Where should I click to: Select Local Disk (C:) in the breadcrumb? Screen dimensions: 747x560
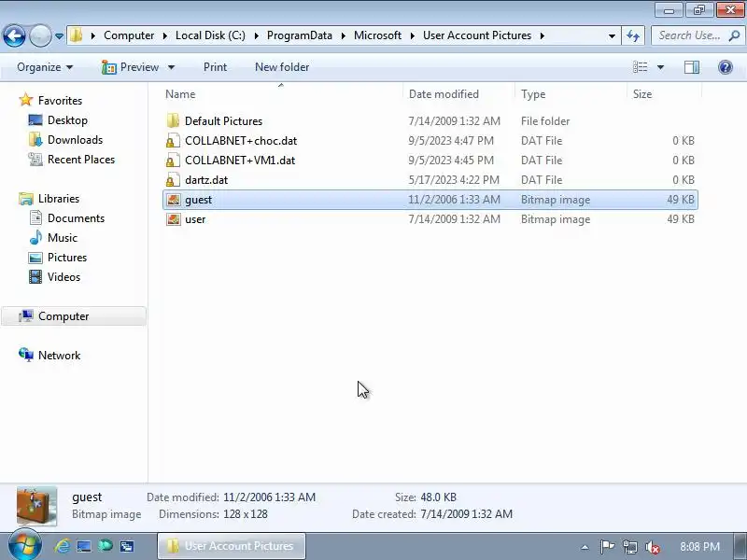[x=210, y=35]
